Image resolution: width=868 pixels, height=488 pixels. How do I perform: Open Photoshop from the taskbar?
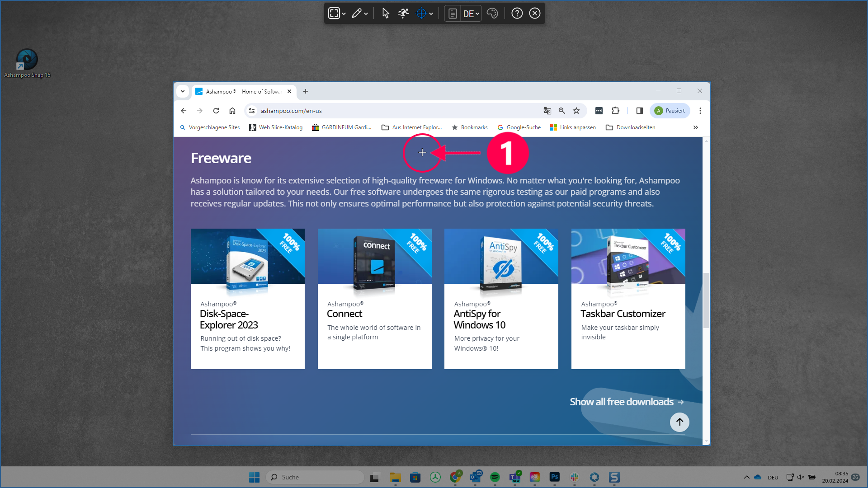click(x=555, y=477)
